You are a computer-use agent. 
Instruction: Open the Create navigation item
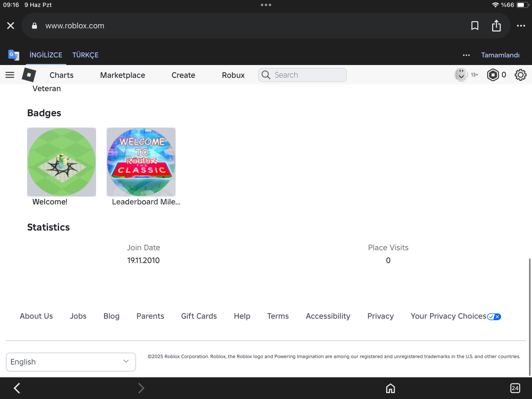tap(183, 75)
